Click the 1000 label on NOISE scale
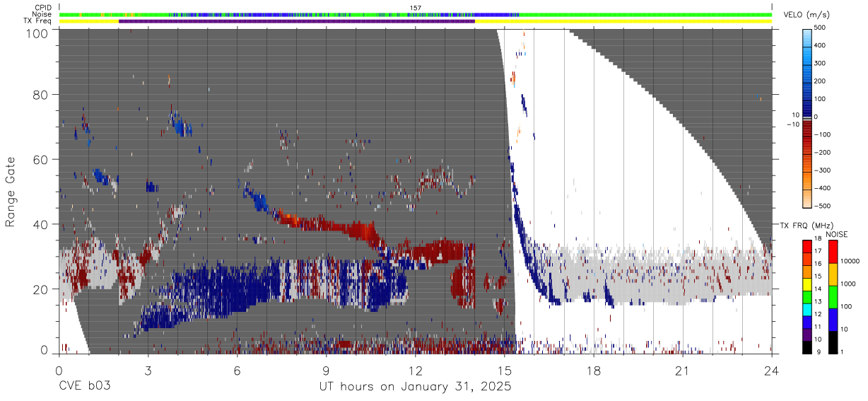 [x=847, y=283]
